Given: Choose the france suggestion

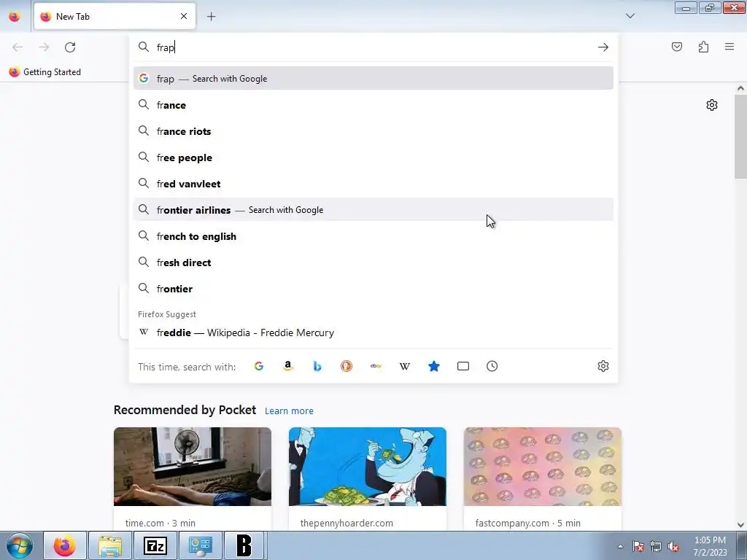Looking at the screenshot, I should 373,105.
